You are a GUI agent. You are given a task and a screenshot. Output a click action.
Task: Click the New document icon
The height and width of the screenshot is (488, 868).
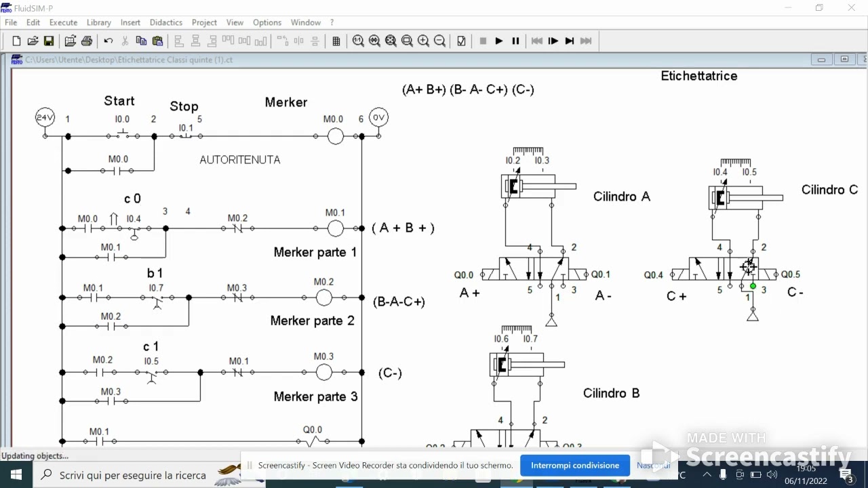16,41
